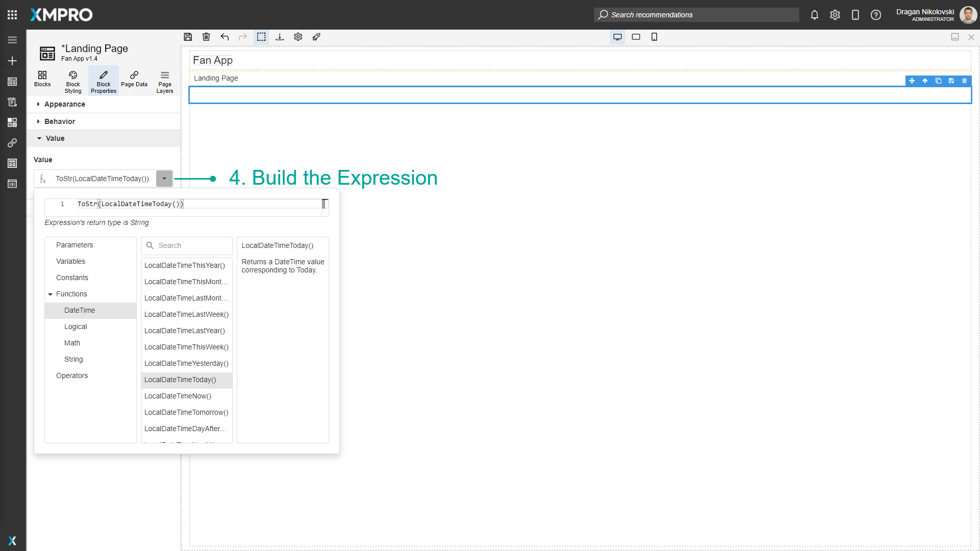Open Block Styling panel

pos(72,81)
